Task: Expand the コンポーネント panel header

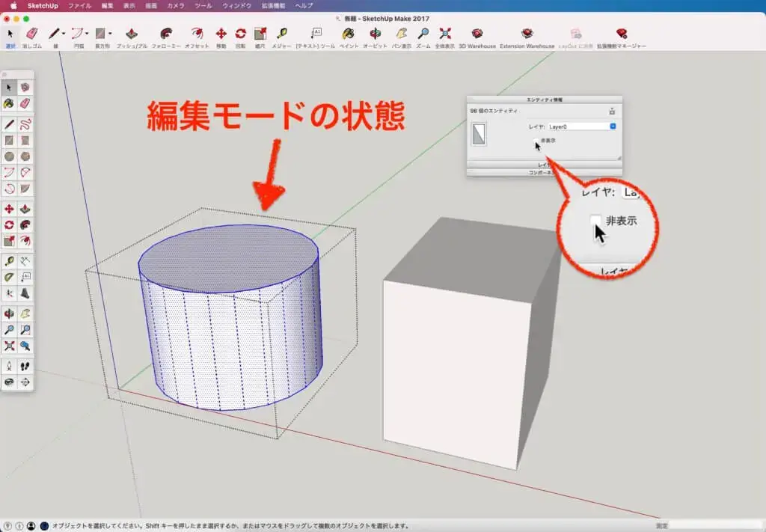Action: click(x=545, y=172)
